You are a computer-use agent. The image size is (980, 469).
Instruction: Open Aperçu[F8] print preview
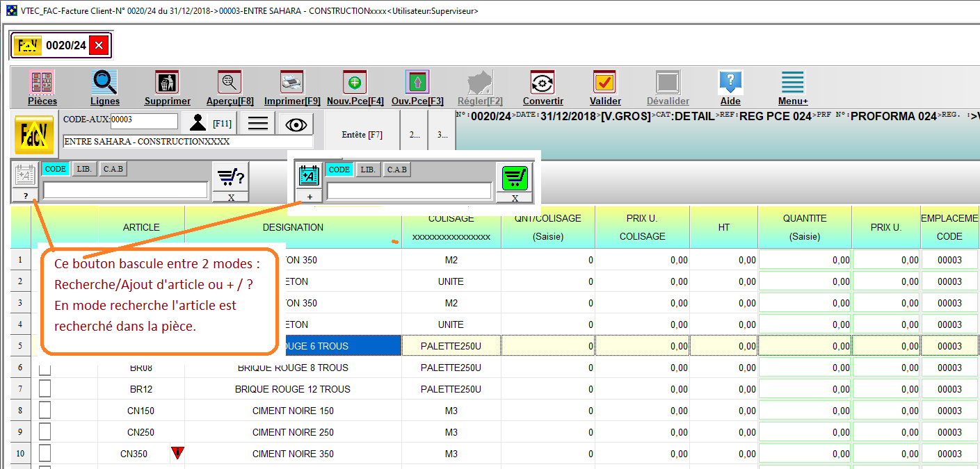click(x=230, y=83)
